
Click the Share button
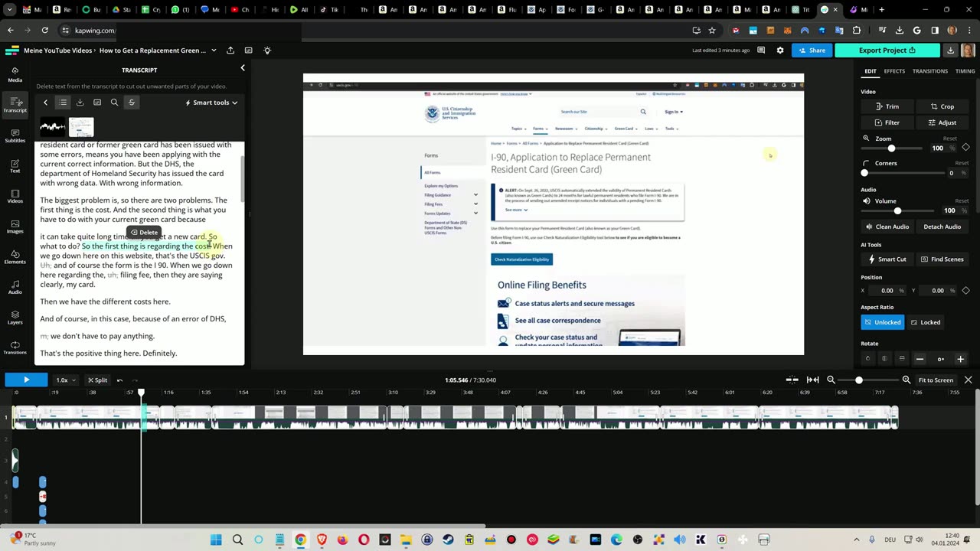point(812,51)
